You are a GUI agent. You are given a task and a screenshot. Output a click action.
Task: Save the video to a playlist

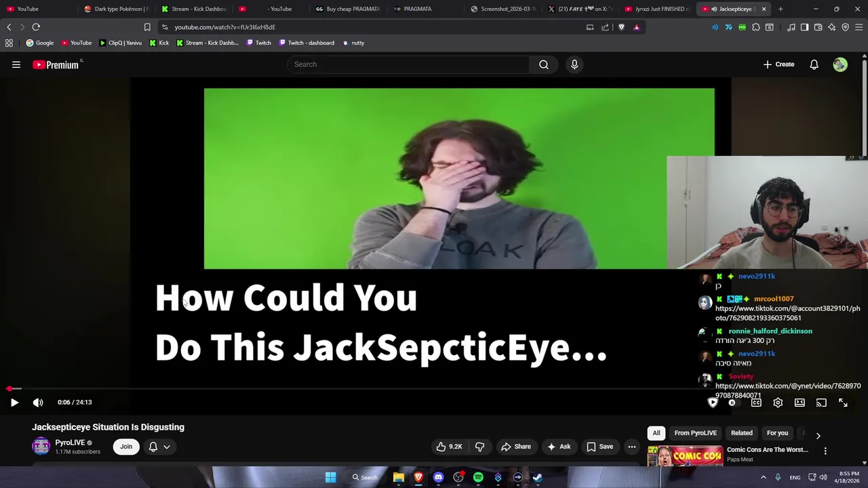click(599, 447)
